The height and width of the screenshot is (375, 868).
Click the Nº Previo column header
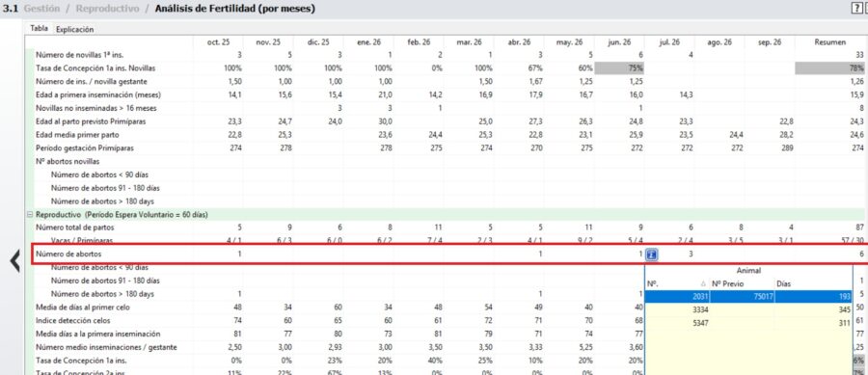728,283
